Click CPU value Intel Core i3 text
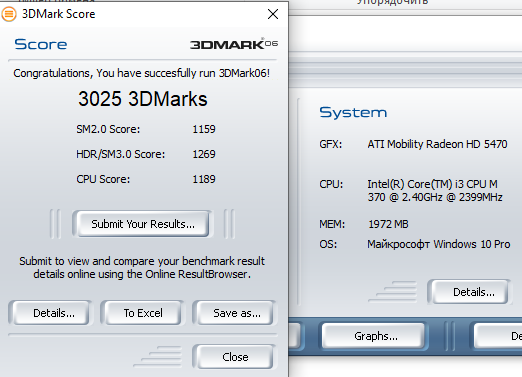Viewport: 522px width, 377px height. click(x=435, y=190)
